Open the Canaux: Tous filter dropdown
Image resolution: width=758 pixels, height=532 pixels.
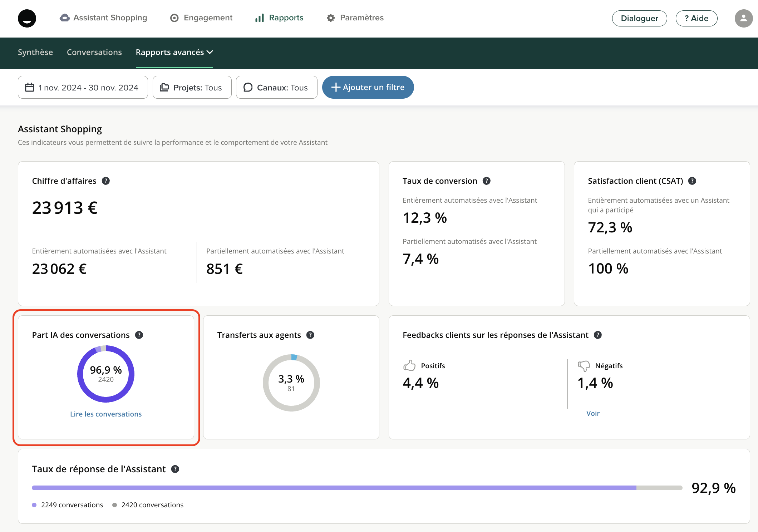[x=276, y=87]
